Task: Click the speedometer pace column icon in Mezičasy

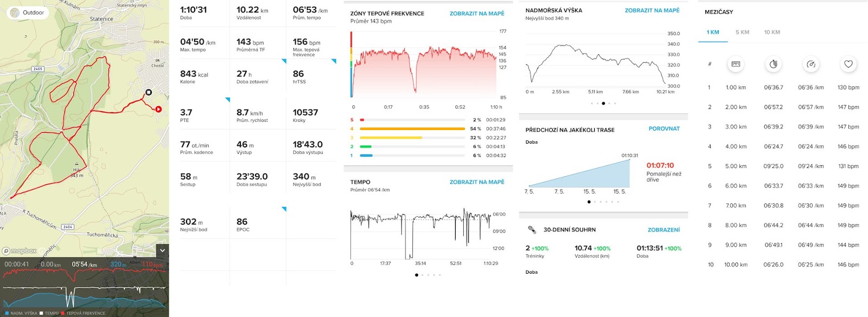Action: pyautogui.click(x=811, y=64)
